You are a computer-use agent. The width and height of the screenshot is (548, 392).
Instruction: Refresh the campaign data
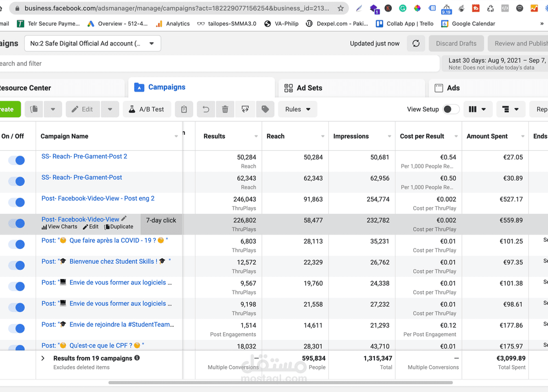point(416,43)
